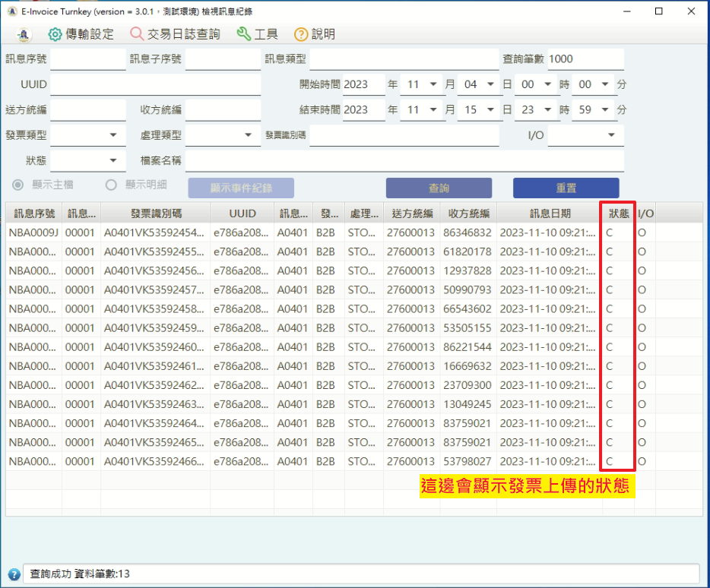This screenshot has width=710, height=588.
Task: Click the magnifier icon for 交易日誌查詢
Action: (136, 34)
